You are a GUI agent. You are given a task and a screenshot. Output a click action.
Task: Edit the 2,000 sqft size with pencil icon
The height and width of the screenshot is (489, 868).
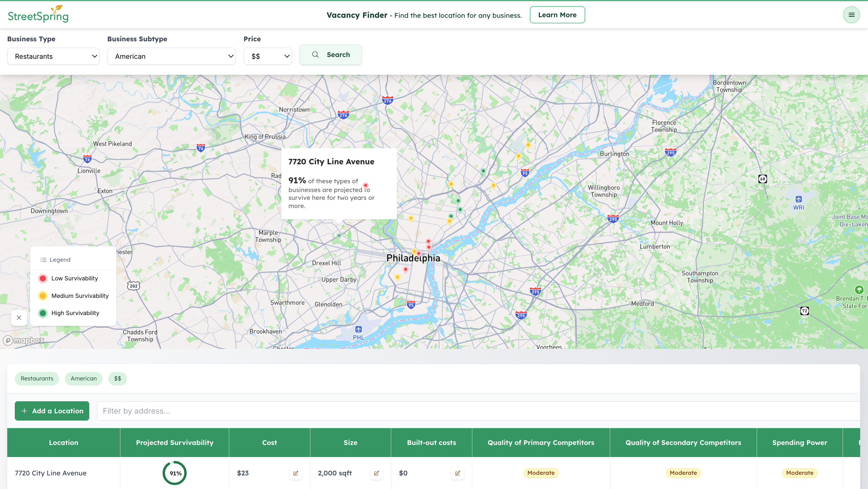[x=376, y=473]
